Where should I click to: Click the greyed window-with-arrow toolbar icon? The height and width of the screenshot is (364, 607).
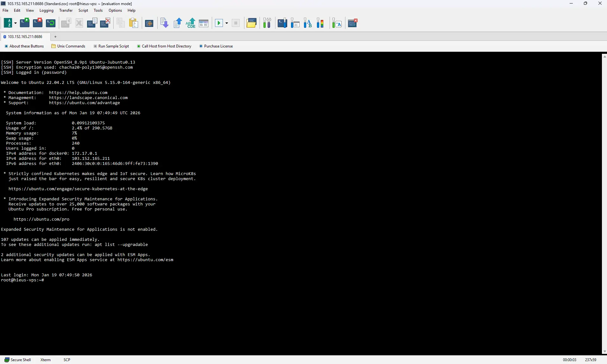[x=66, y=23]
